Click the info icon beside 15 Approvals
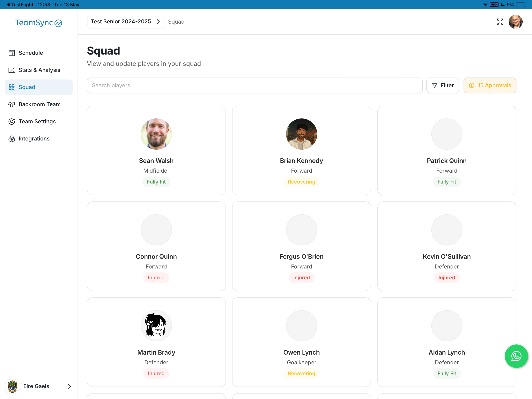This screenshot has width=532, height=399. (x=471, y=86)
